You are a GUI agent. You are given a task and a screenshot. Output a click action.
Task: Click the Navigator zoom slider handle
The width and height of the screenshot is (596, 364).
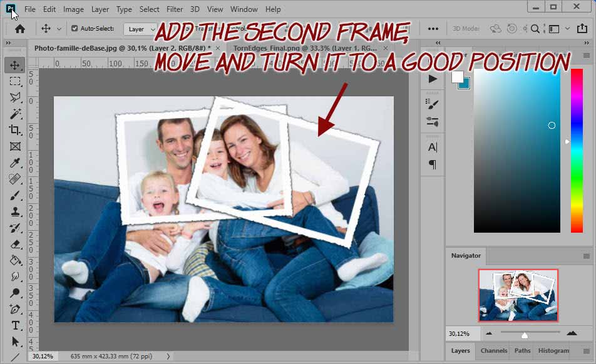525,335
